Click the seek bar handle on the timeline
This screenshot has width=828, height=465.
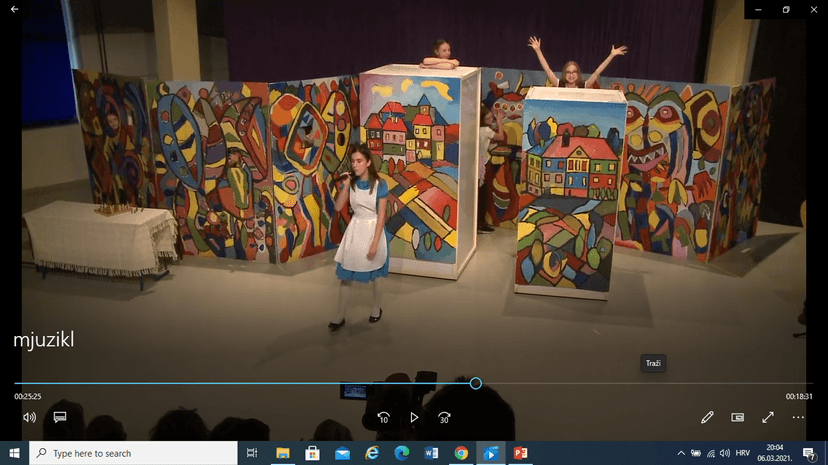476,383
